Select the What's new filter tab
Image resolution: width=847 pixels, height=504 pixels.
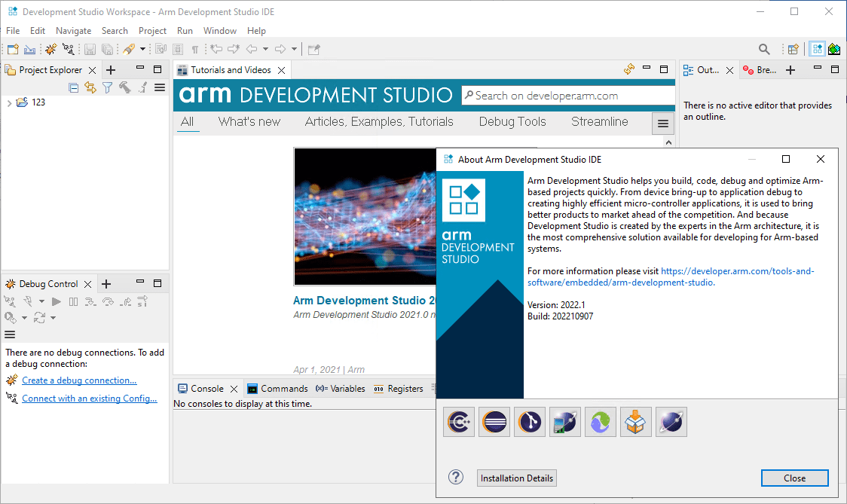point(249,121)
